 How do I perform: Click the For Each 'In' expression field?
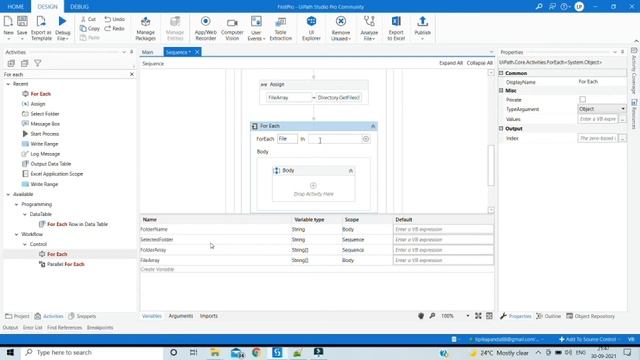335,139
